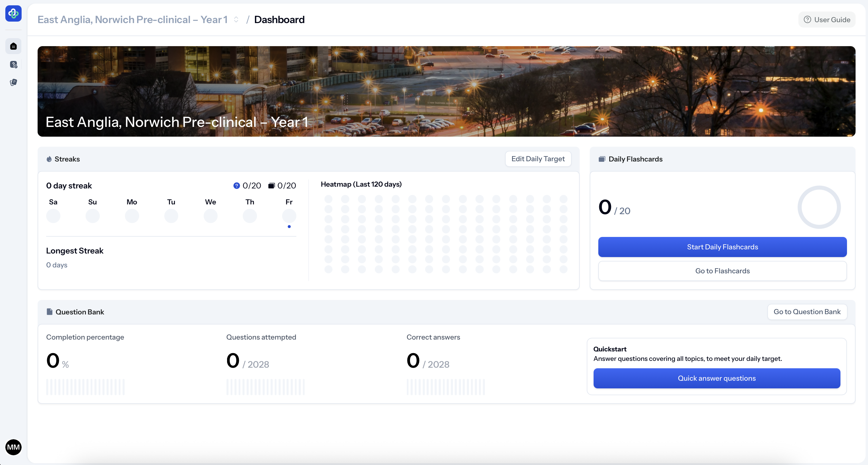
Task: Click the Streaks flame icon
Action: coord(49,159)
